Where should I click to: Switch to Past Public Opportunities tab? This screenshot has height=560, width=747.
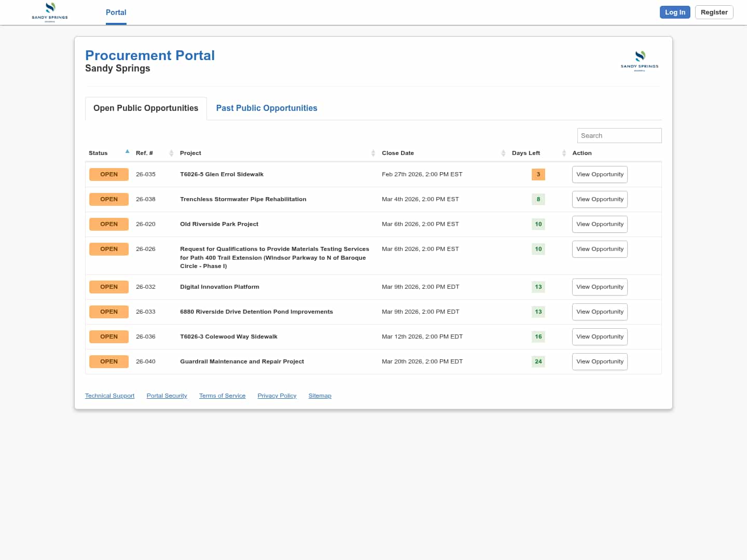pos(266,108)
